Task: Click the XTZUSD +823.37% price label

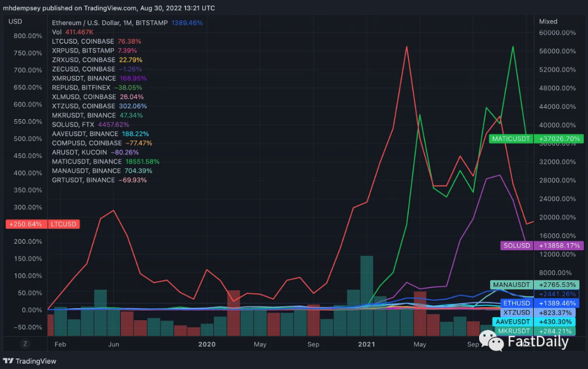Action: pyautogui.click(x=538, y=313)
